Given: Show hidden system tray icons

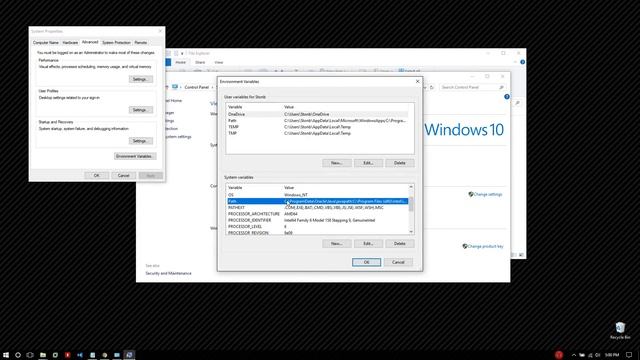Looking at the screenshot, I should pos(574,355).
